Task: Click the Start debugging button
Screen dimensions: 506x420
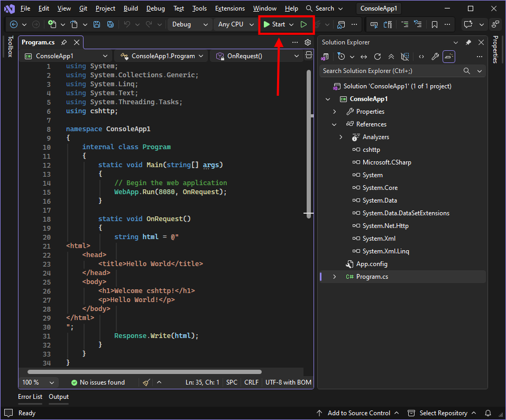Action: (x=274, y=24)
